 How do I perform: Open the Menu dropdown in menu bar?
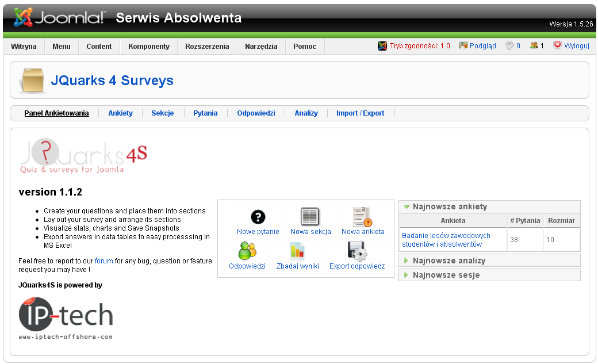click(62, 46)
